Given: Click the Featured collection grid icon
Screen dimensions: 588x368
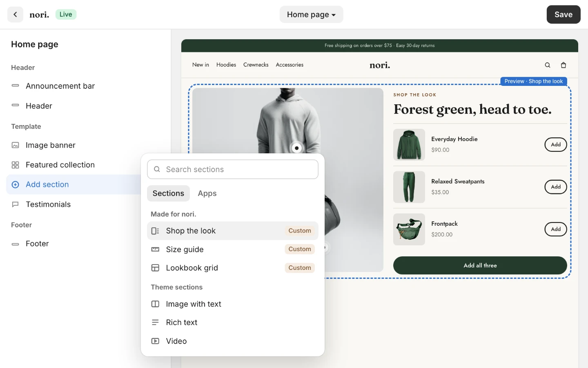Looking at the screenshot, I should click(16, 165).
